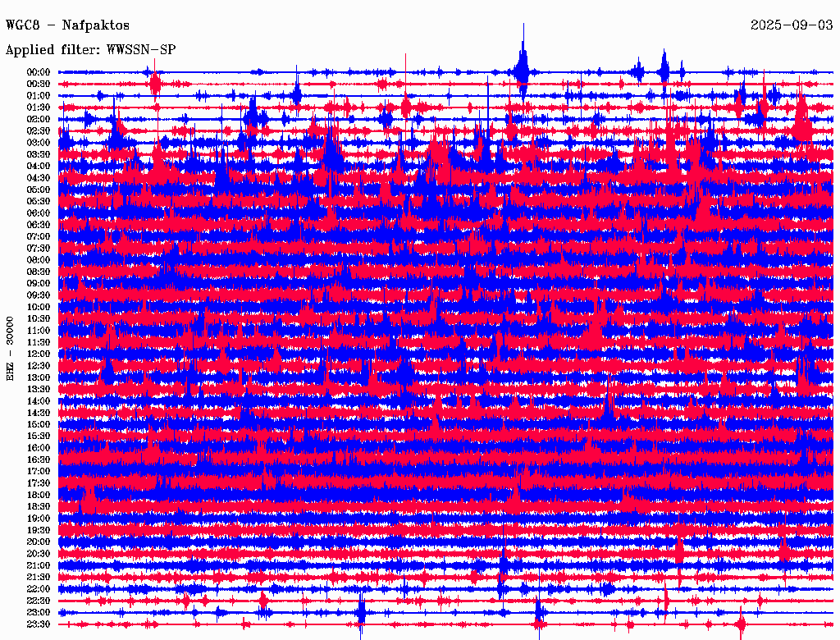This screenshot has height=640, width=840.
Task: Click the 16:30 time label
Action: point(39,460)
